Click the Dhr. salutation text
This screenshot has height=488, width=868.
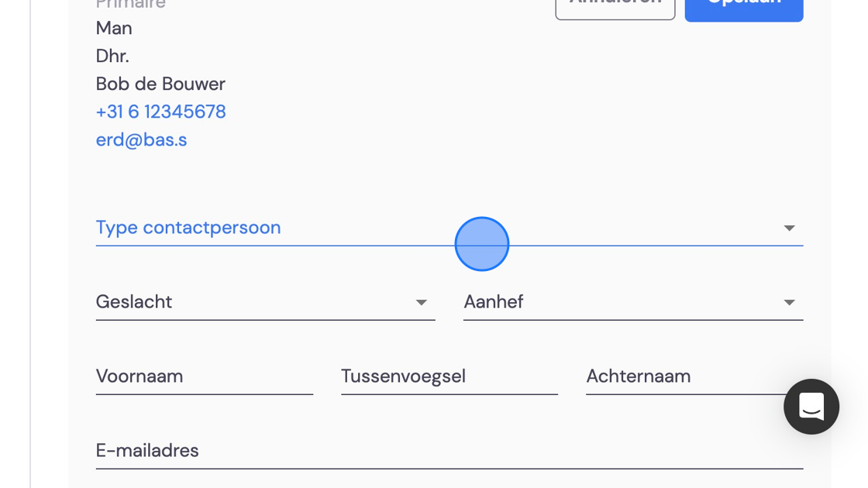(x=112, y=56)
